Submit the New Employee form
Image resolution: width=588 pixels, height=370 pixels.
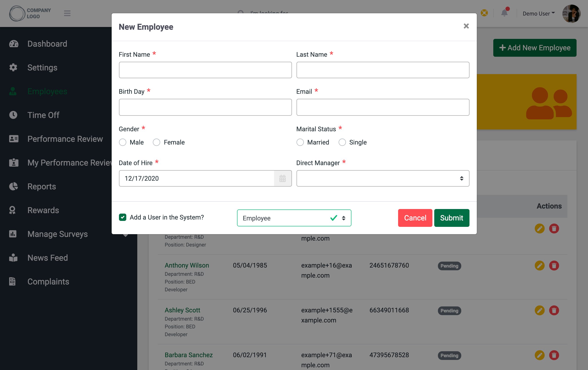pos(451,218)
